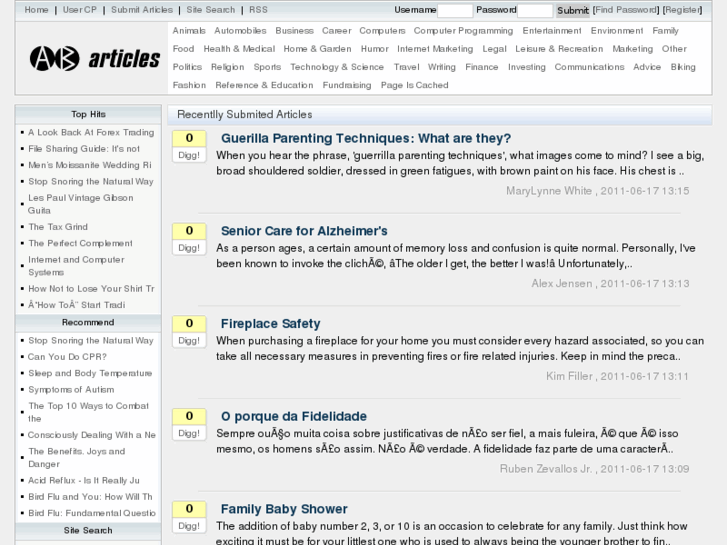Click the AB articles logo
This screenshot has height=545, width=727.
point(95,58)
